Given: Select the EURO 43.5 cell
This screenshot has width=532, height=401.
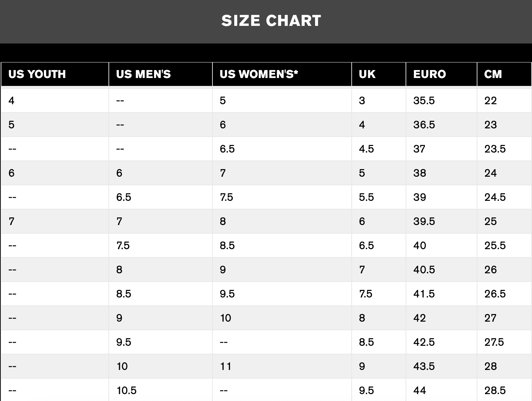Looking at the screenshot, I should [x=441, y=366].
